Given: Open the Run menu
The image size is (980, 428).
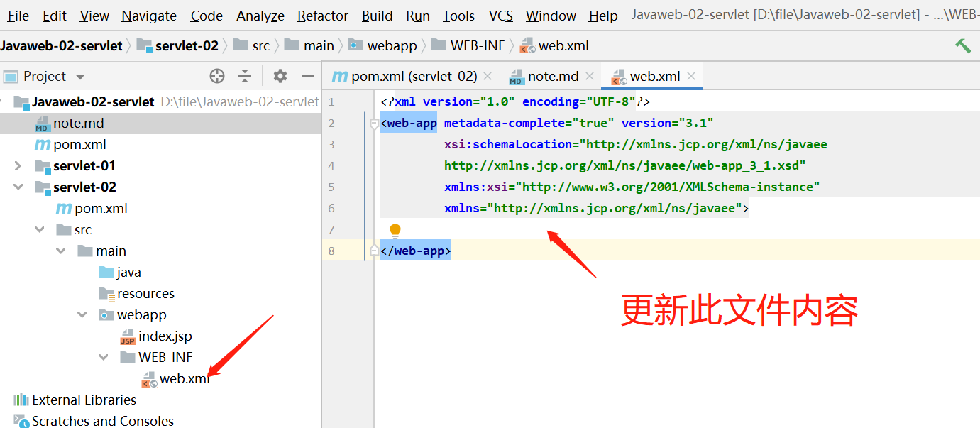Looking at the screenshot, I should tap(418, 16).
